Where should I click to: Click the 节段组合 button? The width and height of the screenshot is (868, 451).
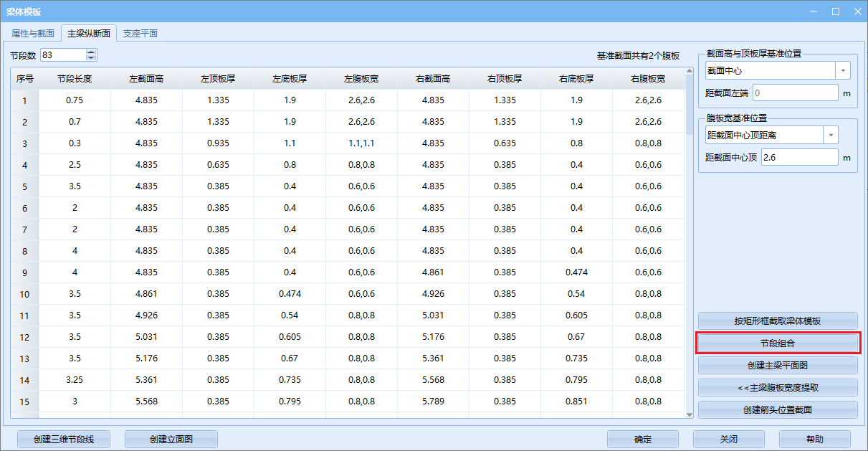tap(778, 343)
